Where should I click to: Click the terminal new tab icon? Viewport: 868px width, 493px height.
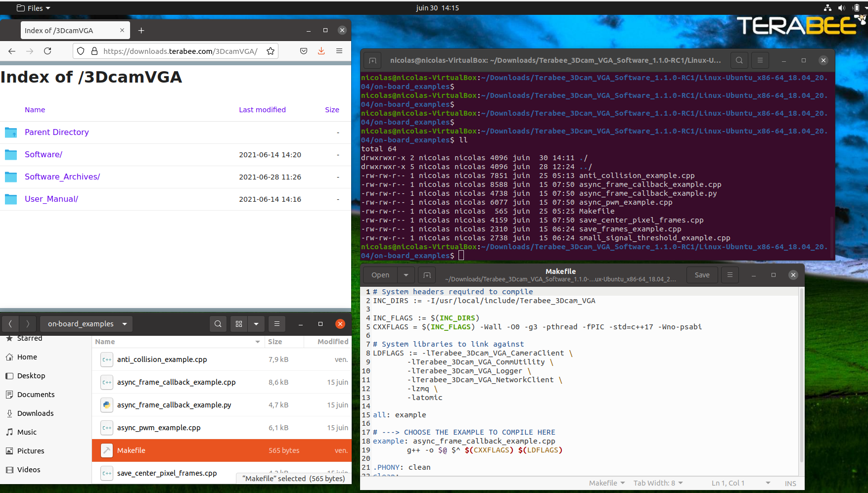tap(372, 60)
